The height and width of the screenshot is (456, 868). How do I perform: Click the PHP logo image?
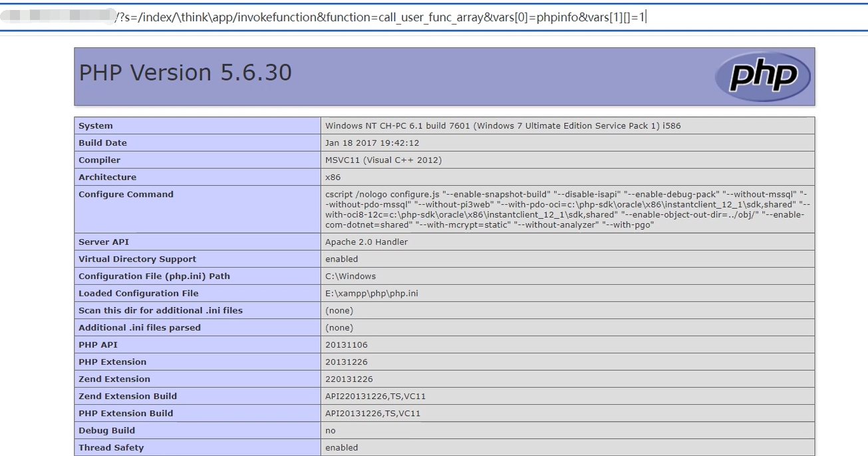(x=763, y=77)
